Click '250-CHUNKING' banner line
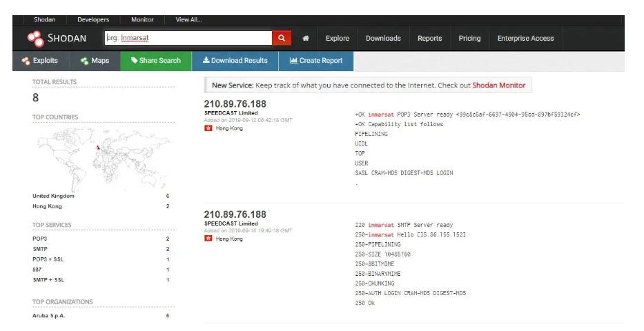This screenshot has width=644, height=331. click(375, 283)
